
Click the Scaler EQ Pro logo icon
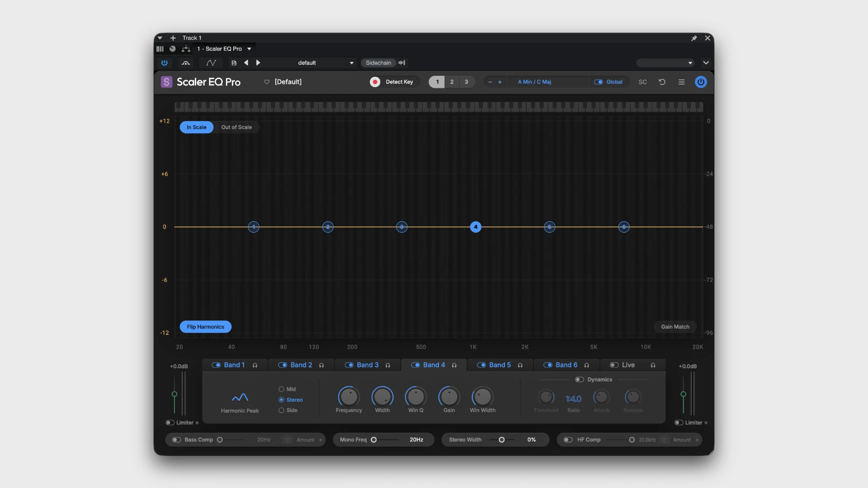point(166,82)
